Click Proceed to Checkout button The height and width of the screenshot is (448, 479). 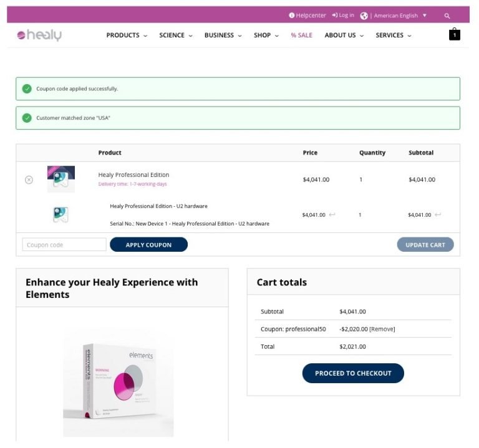(353, 373)
